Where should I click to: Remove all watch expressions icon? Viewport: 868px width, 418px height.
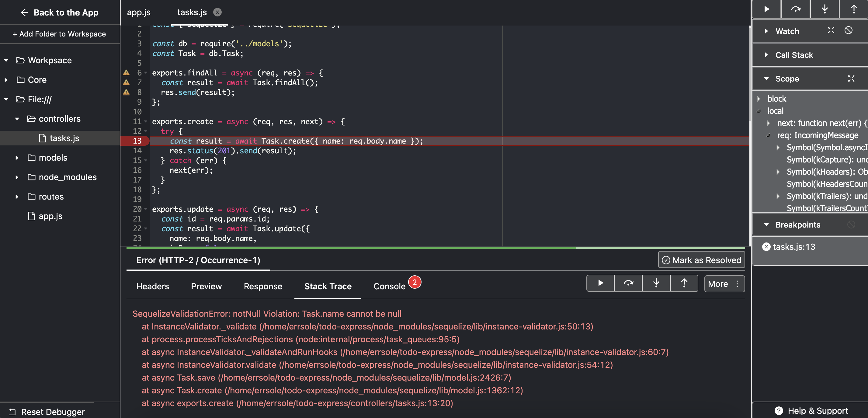click(848, 31)
